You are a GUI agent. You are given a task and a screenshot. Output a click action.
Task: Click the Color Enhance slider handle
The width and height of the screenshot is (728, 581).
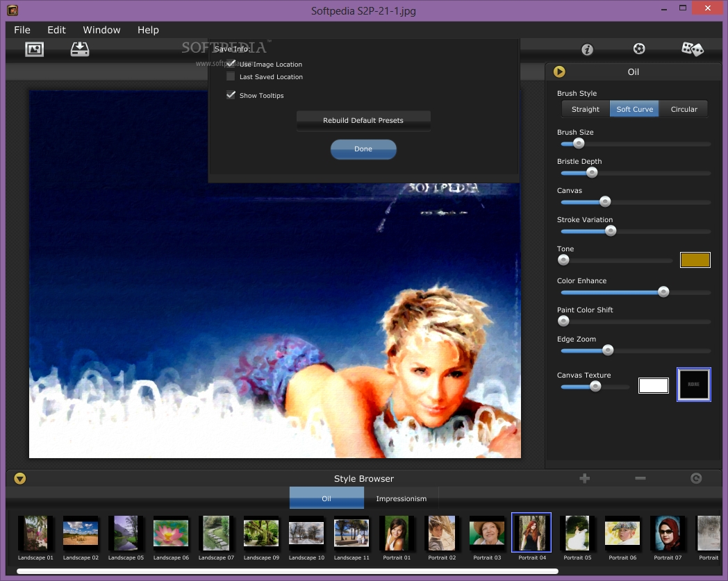click(663, 292)
